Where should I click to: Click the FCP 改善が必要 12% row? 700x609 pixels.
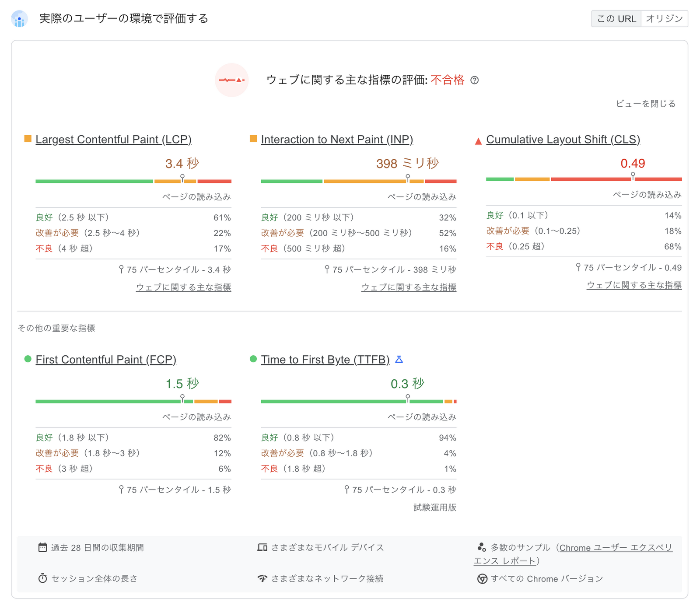pyautogui.click(x=133, y=453)
